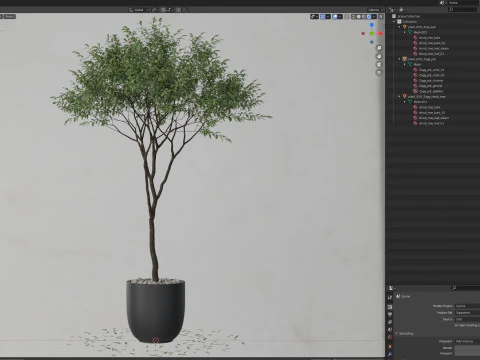Toggle X-Ray display in the viewport header

click(x=347, y=16)
